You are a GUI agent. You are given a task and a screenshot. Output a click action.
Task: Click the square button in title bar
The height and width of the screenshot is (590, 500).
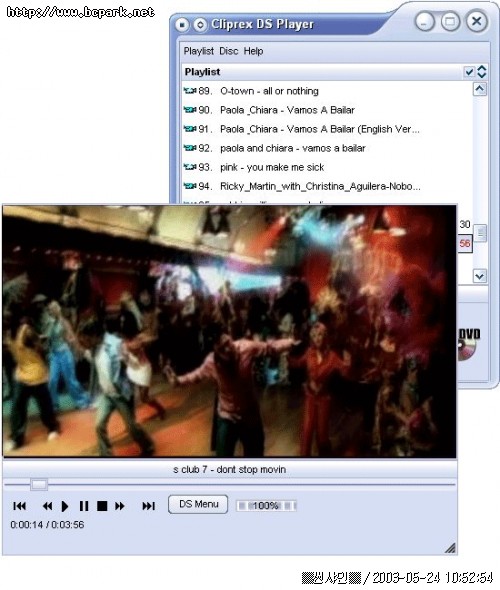pos(182,25)
